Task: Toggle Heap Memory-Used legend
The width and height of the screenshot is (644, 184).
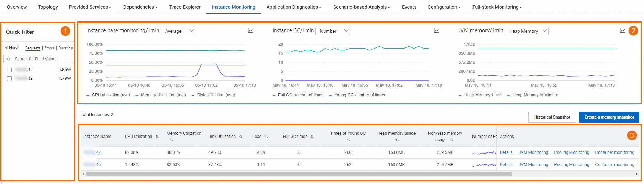Action: [x=480, y=95]
